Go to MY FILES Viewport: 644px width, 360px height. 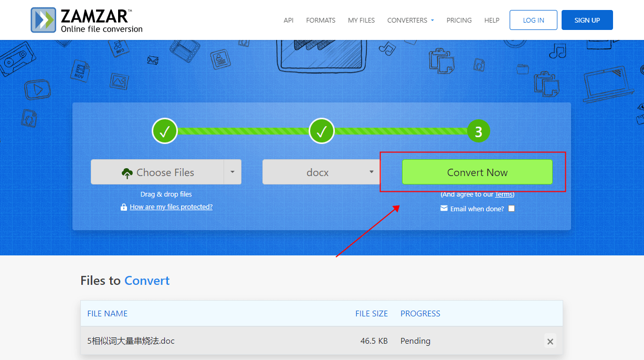coord(361,20)
